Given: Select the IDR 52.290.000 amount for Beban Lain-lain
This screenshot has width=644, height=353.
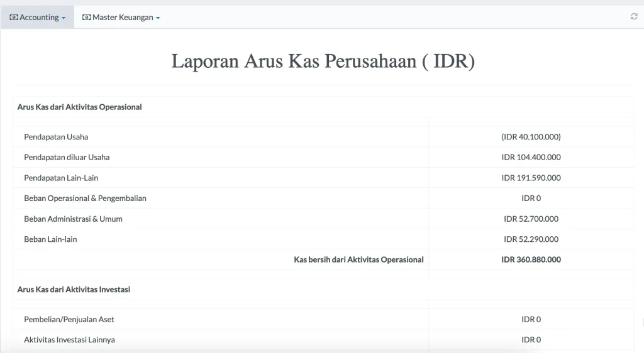Looking at the screenshot, I should tap(531, 239).
